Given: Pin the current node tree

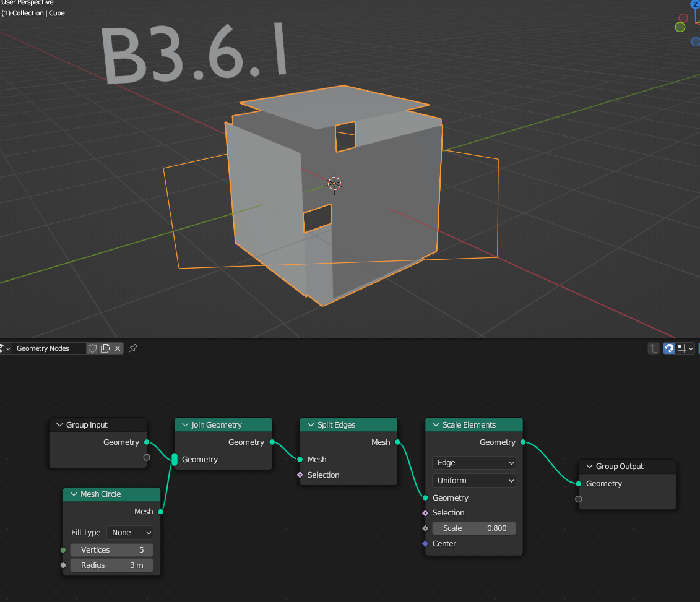Looking at the screenshot, I should point(133,348).
